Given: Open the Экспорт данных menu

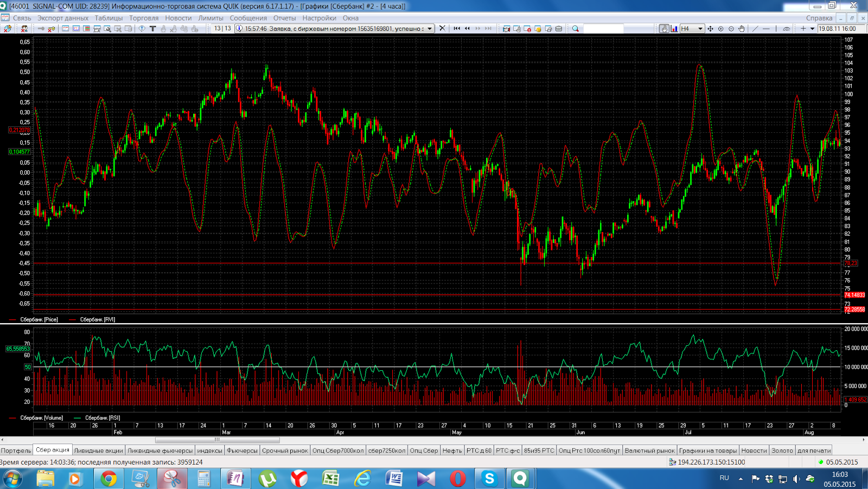Looking at the screenshot, I should coord(63,18).
